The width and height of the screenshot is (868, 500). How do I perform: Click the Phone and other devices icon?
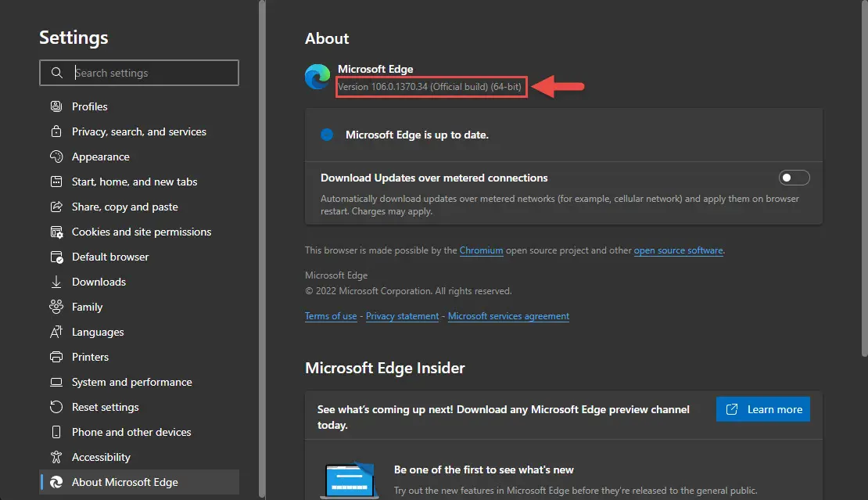(x=56, y=432)
